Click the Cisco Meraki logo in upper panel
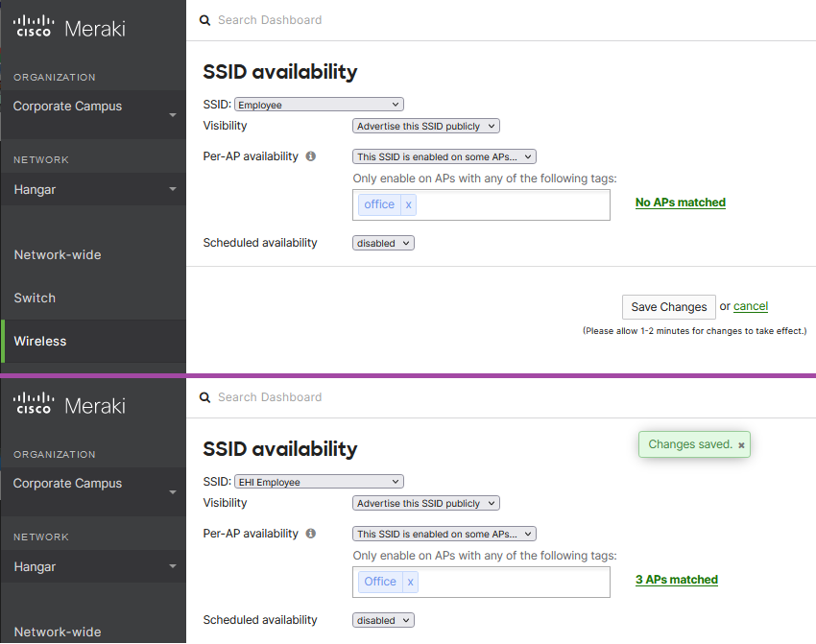Image resolution: width=816 pixels, height=644 pixels. point(69,28)
